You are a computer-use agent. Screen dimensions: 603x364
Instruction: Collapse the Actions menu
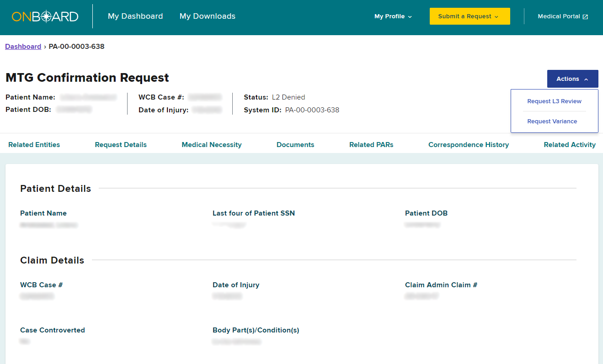[x=572, y=79]
